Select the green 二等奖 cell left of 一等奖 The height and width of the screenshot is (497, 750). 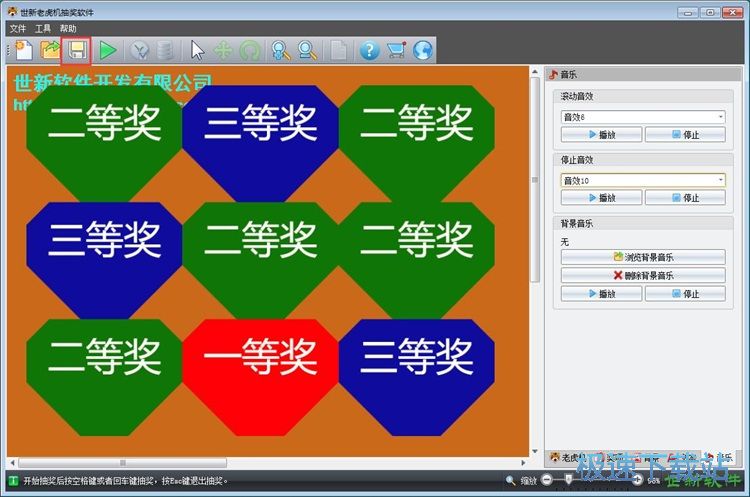click(x=104, y=377)
